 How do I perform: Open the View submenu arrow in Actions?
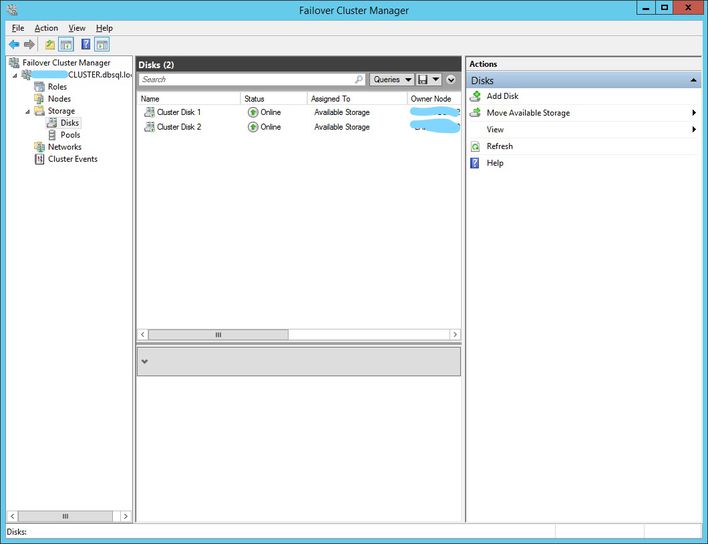(694, 130)
